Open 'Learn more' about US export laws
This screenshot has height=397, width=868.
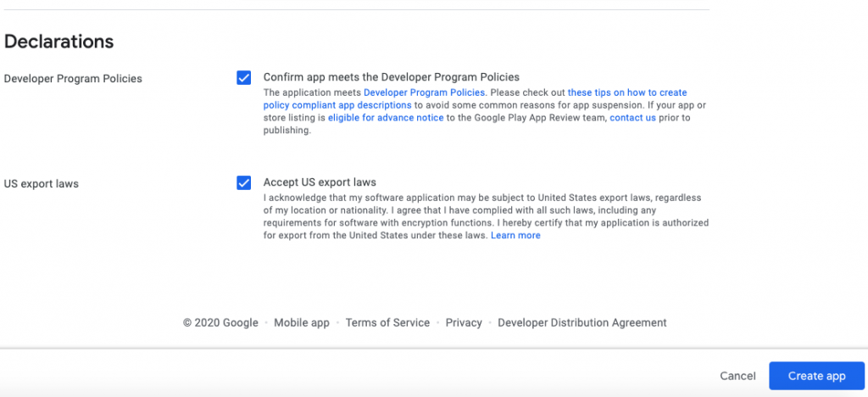click(515, 236)
